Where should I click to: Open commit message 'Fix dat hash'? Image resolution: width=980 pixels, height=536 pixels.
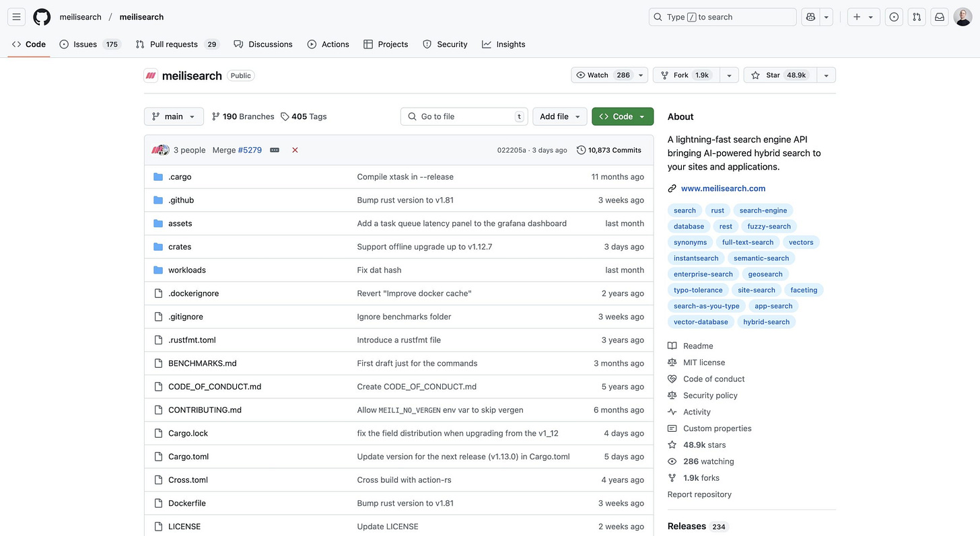click(379, 270)
